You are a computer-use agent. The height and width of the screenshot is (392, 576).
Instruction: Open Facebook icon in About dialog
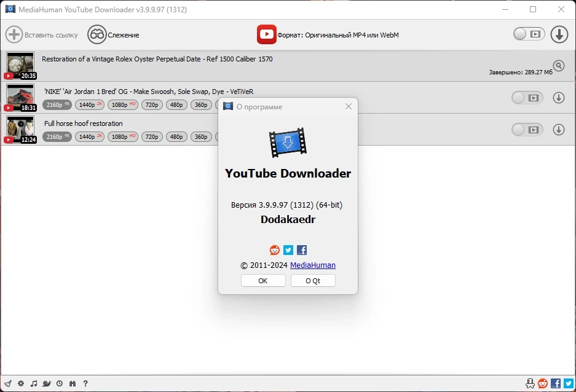click(x=302, y=250)
